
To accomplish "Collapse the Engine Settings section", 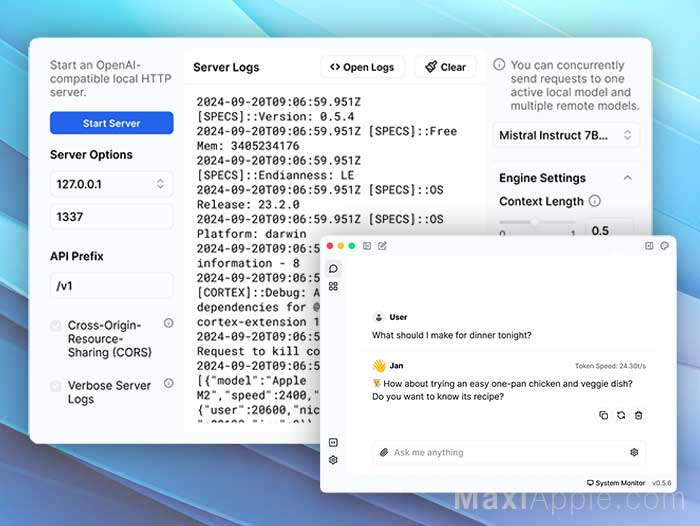I will 627,178.
